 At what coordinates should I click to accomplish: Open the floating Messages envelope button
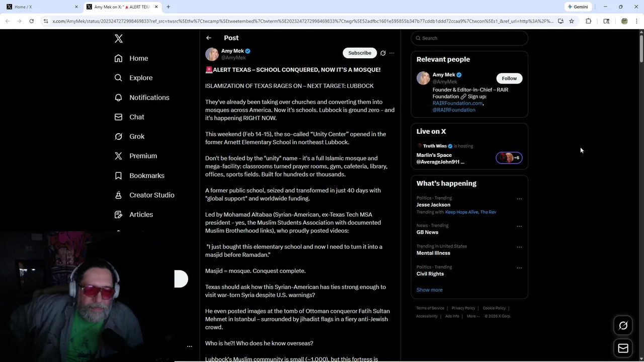click(x=623, y=348)
